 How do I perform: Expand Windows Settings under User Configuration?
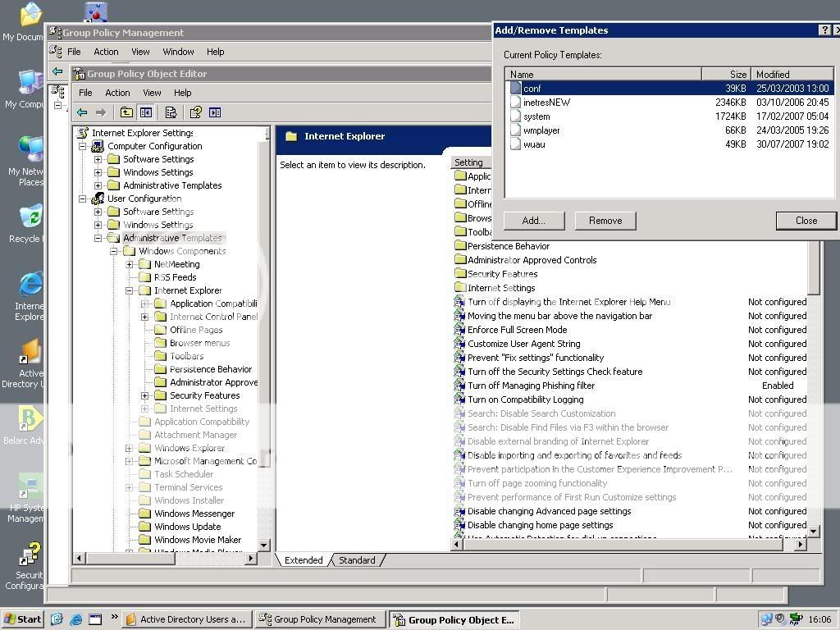click(x=98, y=225)
